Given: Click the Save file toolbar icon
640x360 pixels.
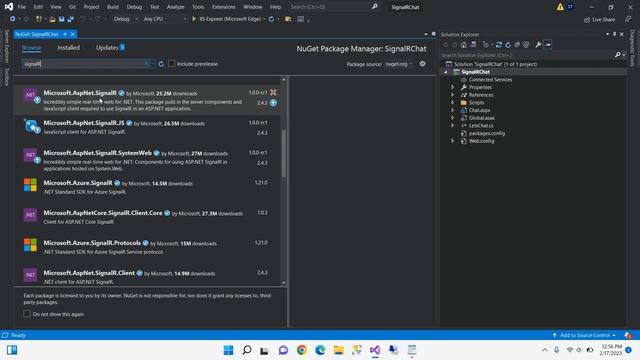Looking at the screenshot, I should [62, 19].
